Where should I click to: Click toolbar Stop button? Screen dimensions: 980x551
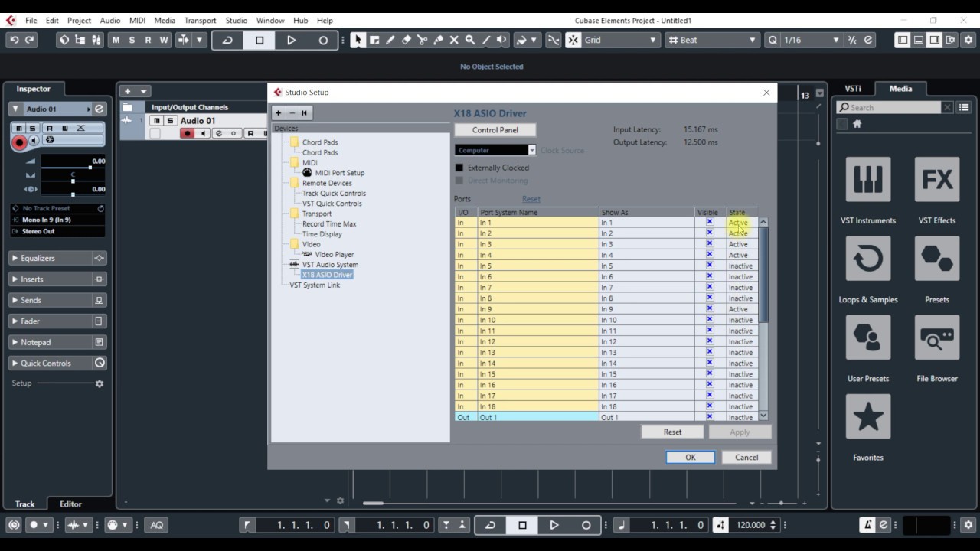260,40
